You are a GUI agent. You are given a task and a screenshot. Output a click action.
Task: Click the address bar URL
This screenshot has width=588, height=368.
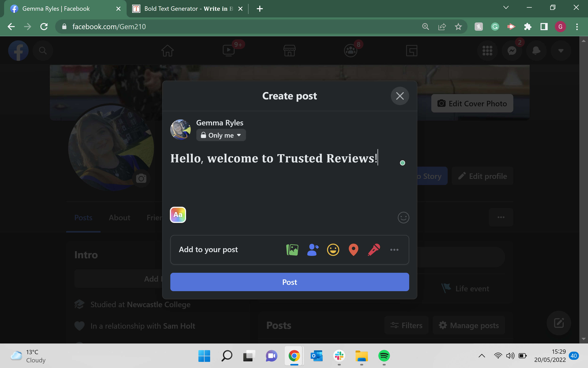point(109,27)
